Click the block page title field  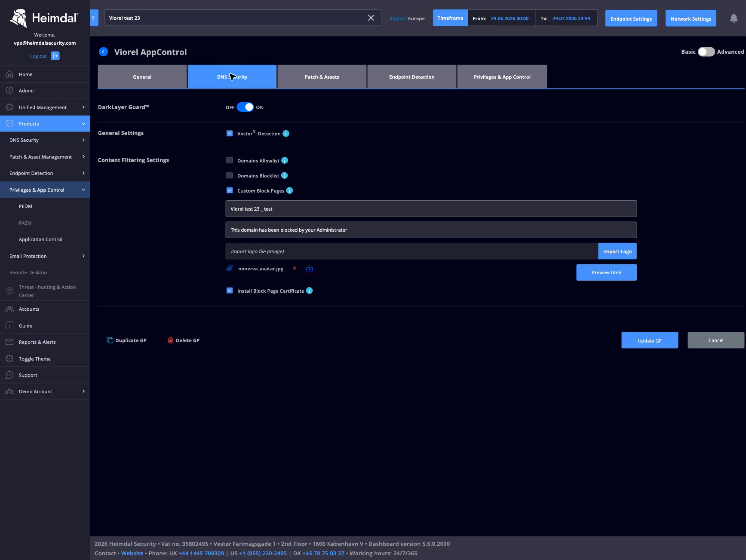click(431, 209)
